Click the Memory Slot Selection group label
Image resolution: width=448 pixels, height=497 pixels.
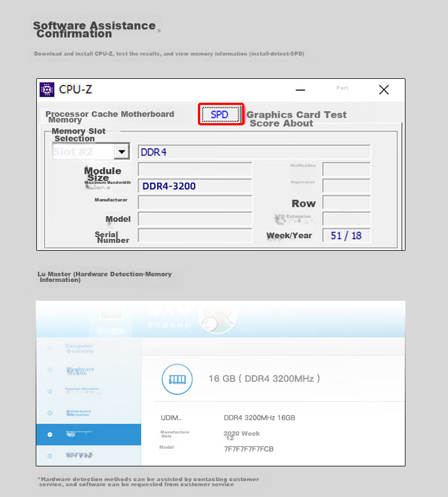point(79,134)
